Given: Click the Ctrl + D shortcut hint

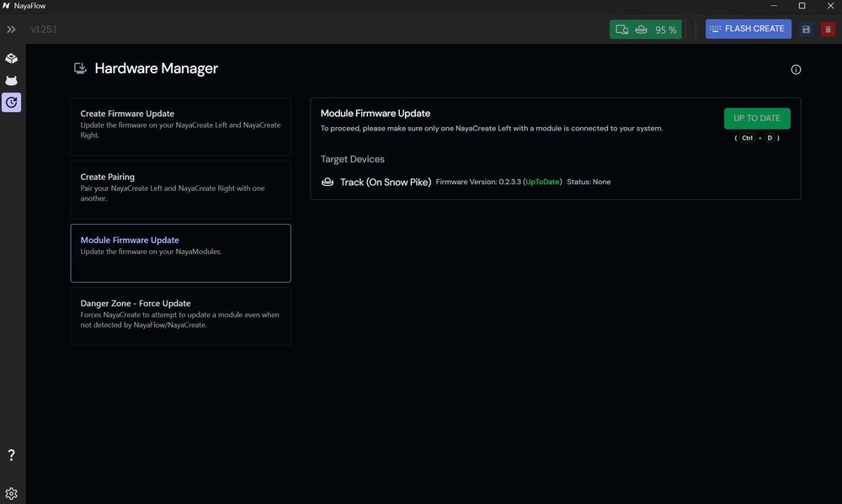Looking at the screenshot, I should tap(757, 138).
